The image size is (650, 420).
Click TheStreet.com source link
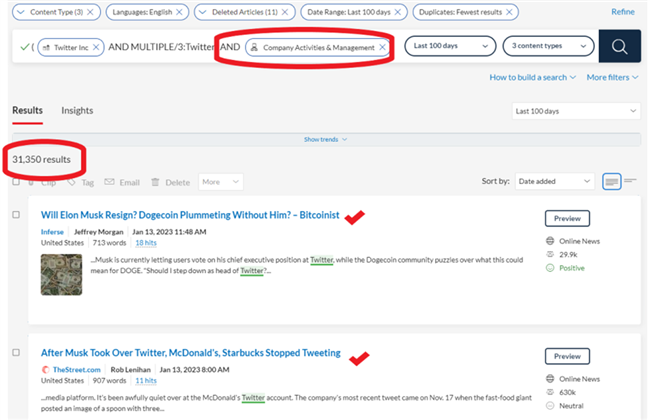pyautogui.click(x=76, y=369)
